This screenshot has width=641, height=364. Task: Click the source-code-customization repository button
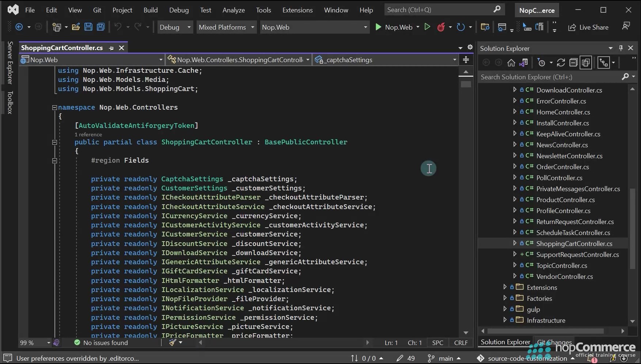(x=526, y=358)
